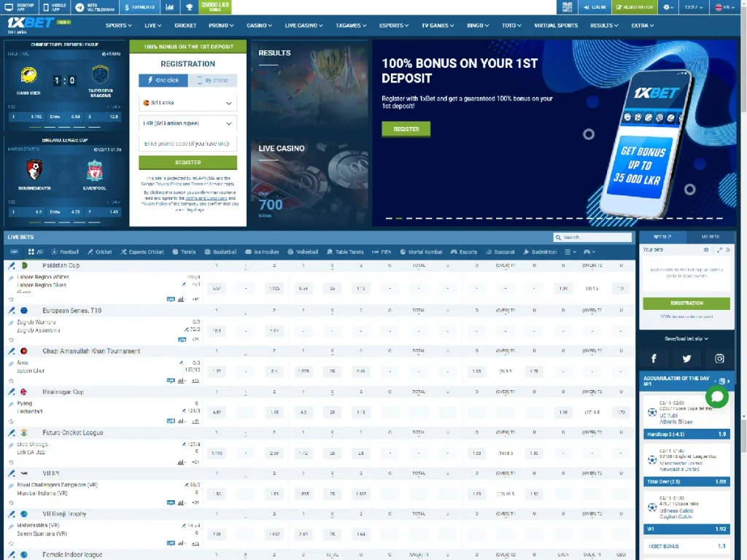Select the One-click registration option

[x=162, y=79]
